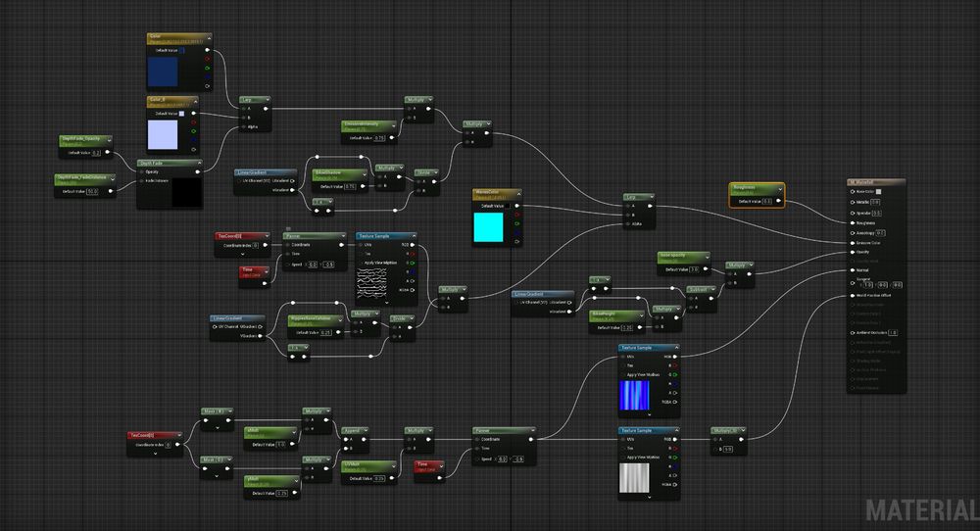
Task: Click the noise Texture Sample RGBA output pin
Action: pyautogui.click(x=412, y=290)
